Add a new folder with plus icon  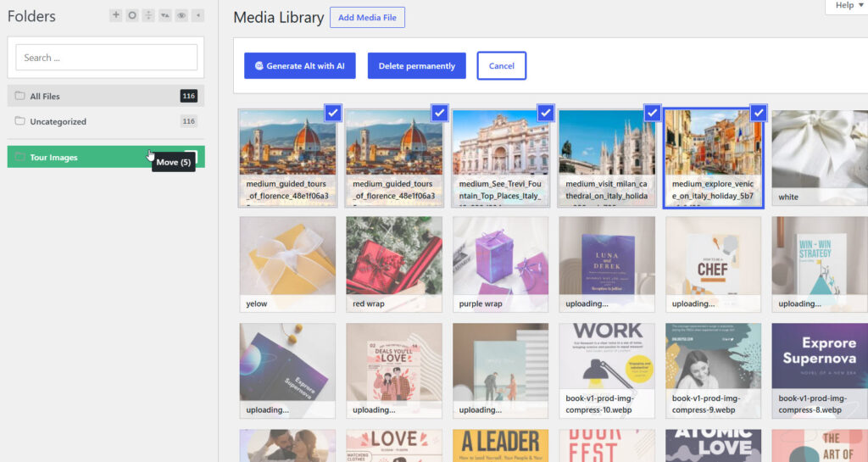(x=115, y=15)
